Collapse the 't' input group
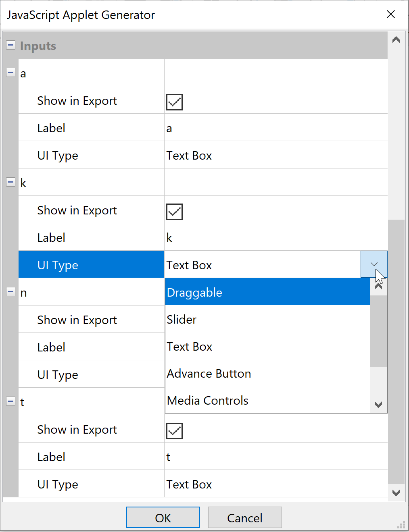 [11, 401]
